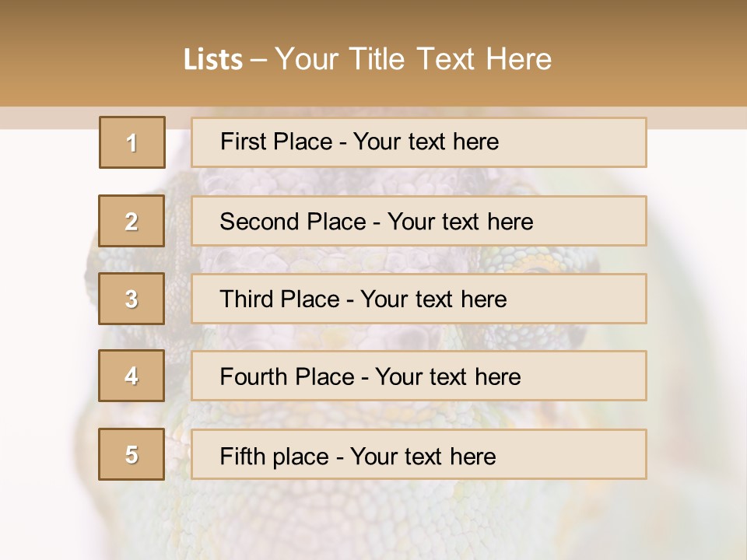Click the word 'Third' in middle row
The width and height of the screenshot is (747, 560).
point(247,299)
